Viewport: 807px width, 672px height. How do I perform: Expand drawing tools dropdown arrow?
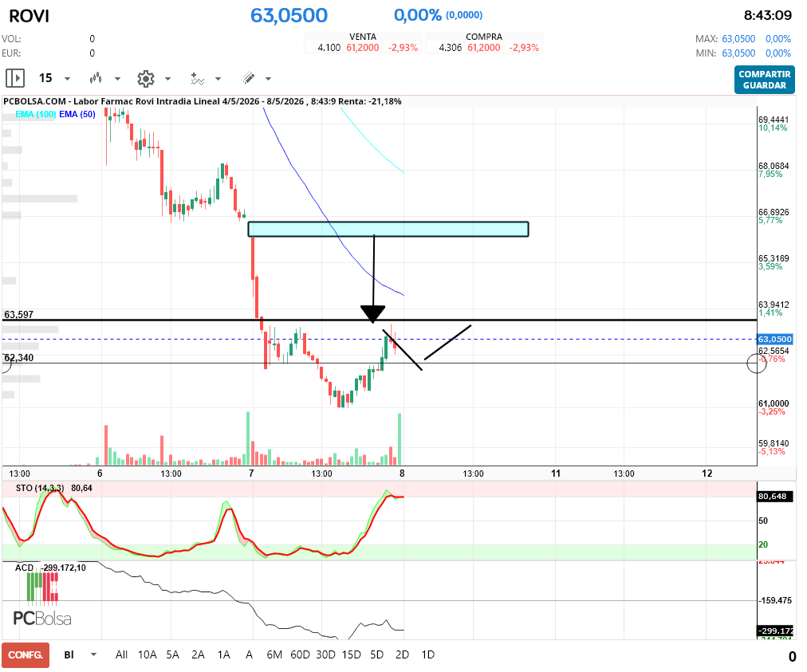(x=268, y=79)
